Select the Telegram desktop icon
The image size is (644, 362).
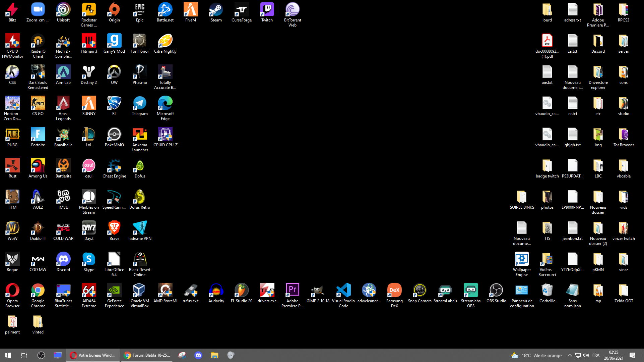tap(140, 106)
